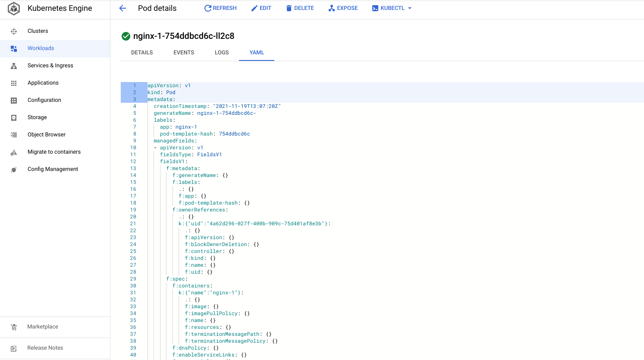Click the f:terminationMessagePath line
Image resolution: width=644 pixels, height=360 pixels.
click(228, 334)
